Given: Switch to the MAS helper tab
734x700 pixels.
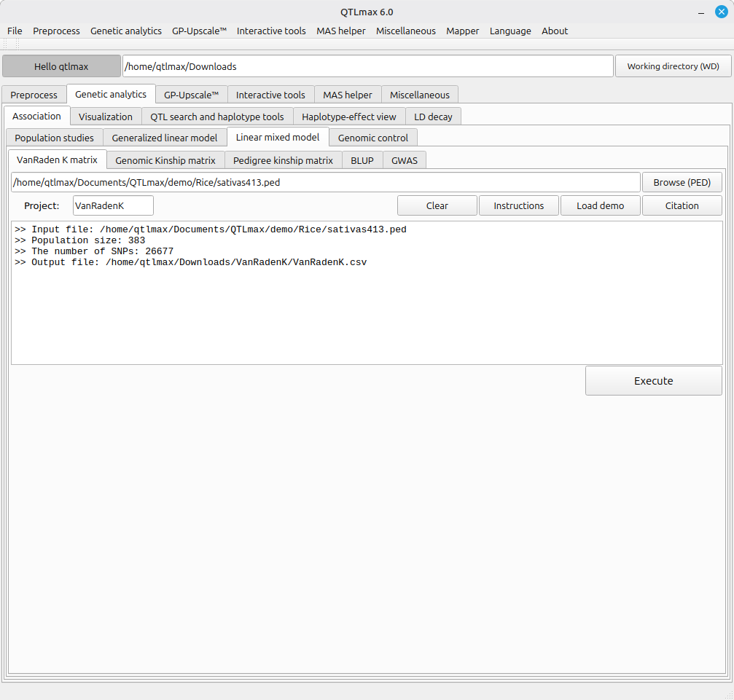Looking at the screenshot, I should tap(347, 95).
